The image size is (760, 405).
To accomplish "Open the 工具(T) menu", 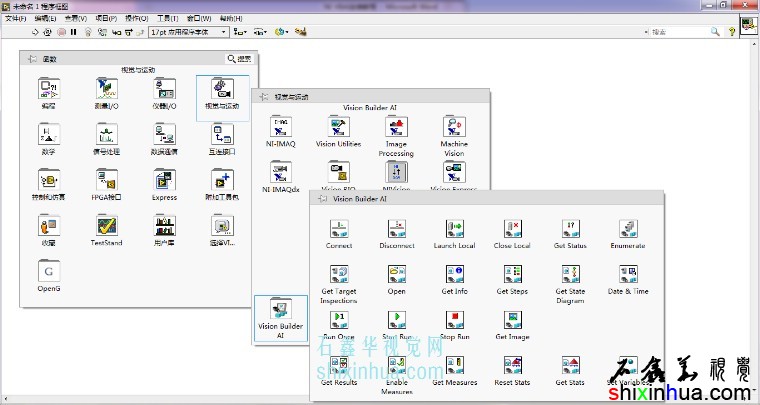I will point(167,18).
